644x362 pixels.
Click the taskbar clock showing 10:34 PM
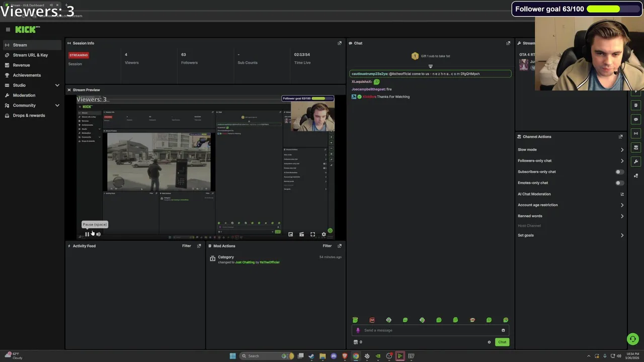(x=632, y=356)
